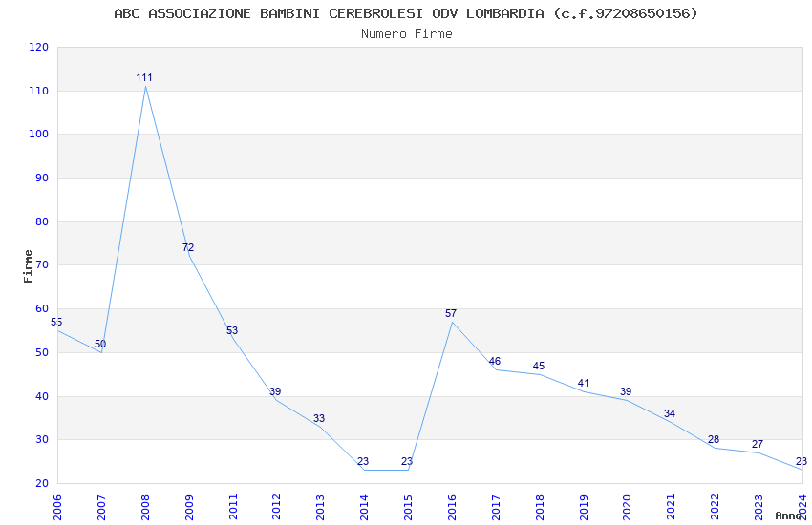Select the data label 34 for 2021

[670, 413]
